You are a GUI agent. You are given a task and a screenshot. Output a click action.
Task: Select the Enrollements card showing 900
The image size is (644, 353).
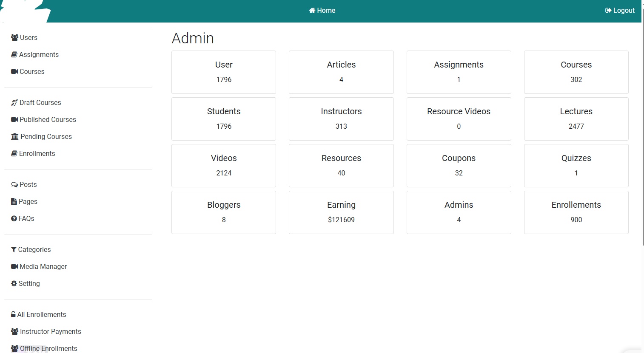pyautogui.click(x=576, y=212)
